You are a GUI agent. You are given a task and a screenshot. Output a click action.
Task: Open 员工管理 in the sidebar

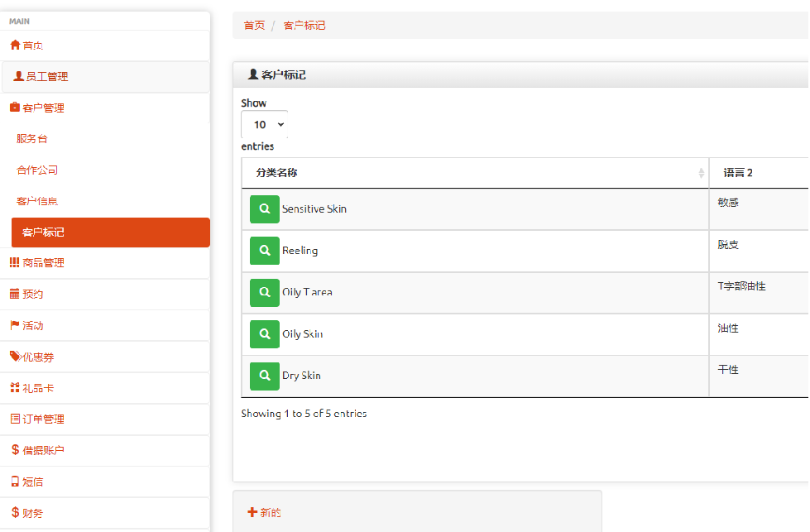(106, 77)
